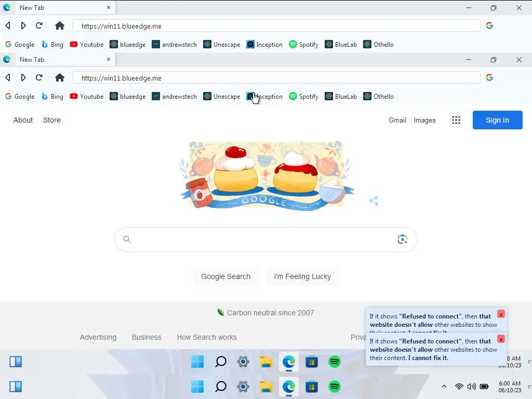The image size is (532, 399).
Task: Open Search on the bottom taskbar
Action: [221, 387]
